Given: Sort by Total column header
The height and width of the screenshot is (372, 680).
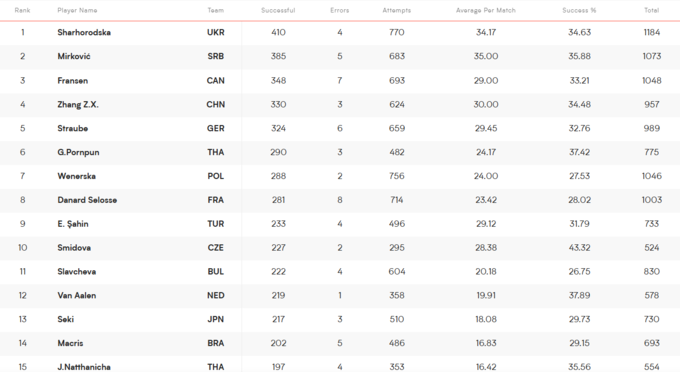Looking at the screenshot, I should tap(651, 10).
